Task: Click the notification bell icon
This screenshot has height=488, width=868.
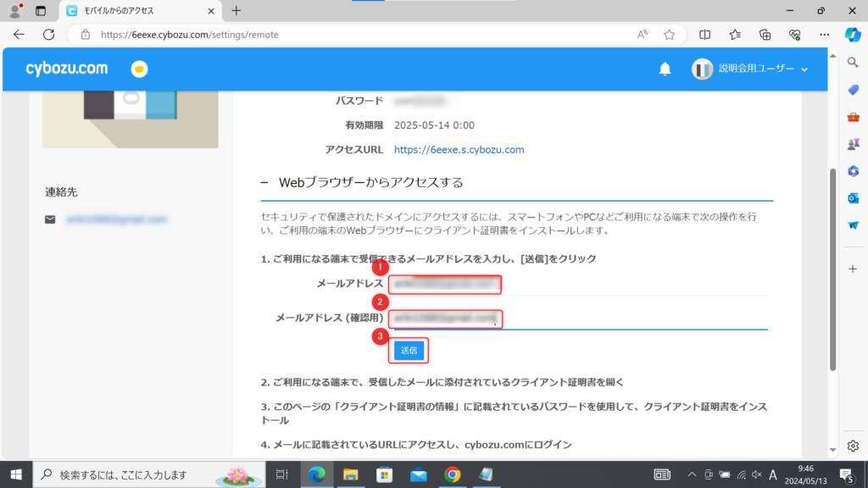Action: click(x=665, y=69)
